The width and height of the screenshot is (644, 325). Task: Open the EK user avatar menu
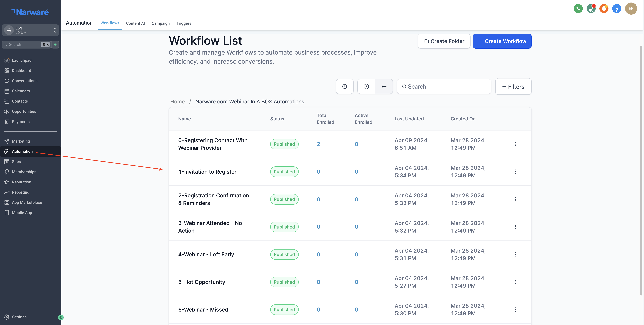(x=631, y=8)
